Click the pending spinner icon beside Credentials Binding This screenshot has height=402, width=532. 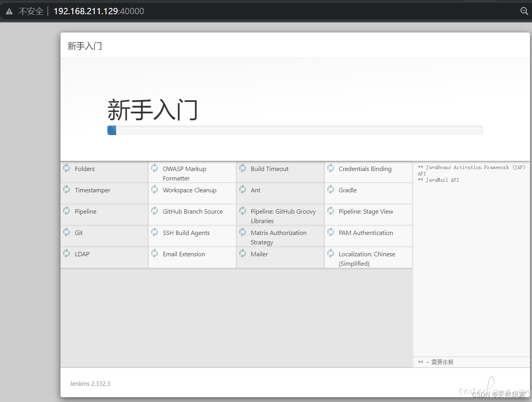click(x=331, y=168)
